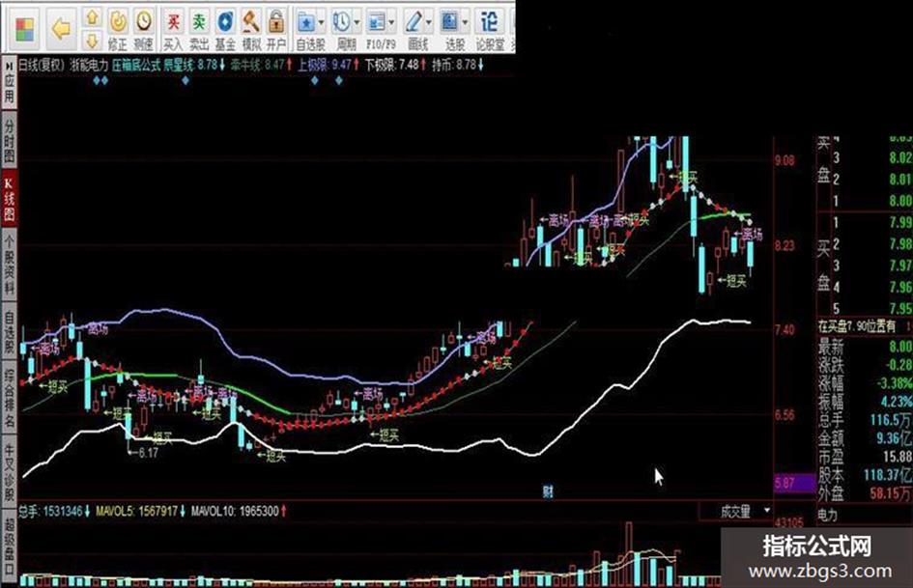Click the 压箱底公式 indicator name
This screenshot has height=588, width=913.
click(x=135, y=65)
